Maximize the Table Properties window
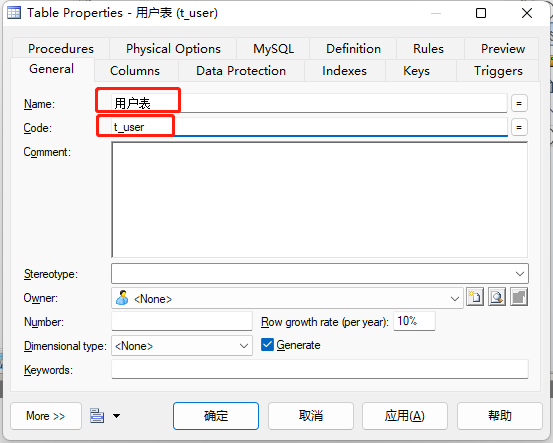Screen dimensions: 553x443 click(481, 13)
